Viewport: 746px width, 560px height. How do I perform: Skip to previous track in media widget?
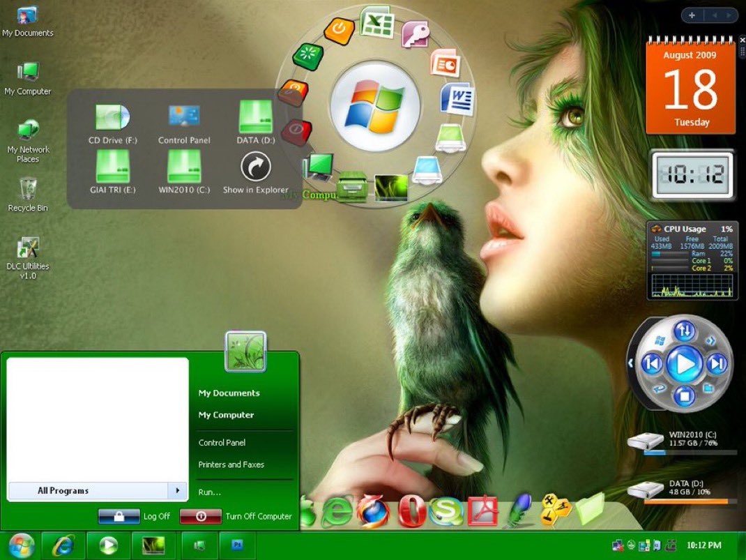(652, 364)
